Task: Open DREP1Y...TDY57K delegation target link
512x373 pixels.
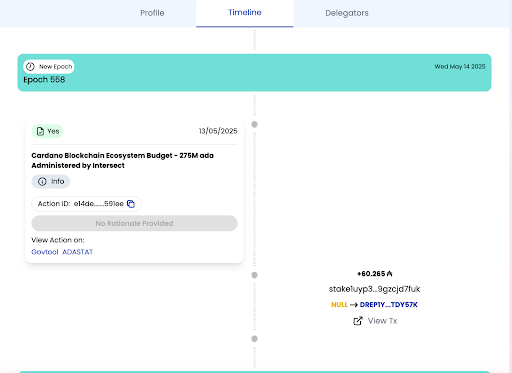Action: click(x=389, y=305)
